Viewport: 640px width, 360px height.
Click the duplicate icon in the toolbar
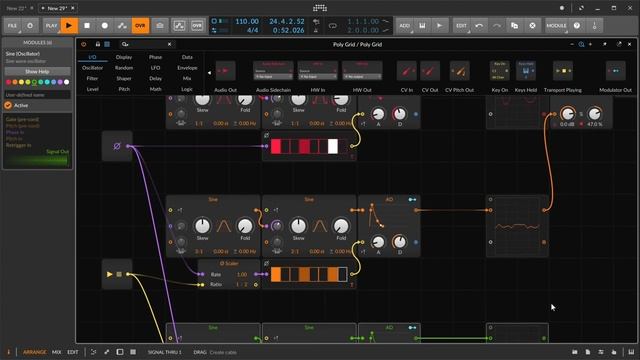(x=515, y=25)
